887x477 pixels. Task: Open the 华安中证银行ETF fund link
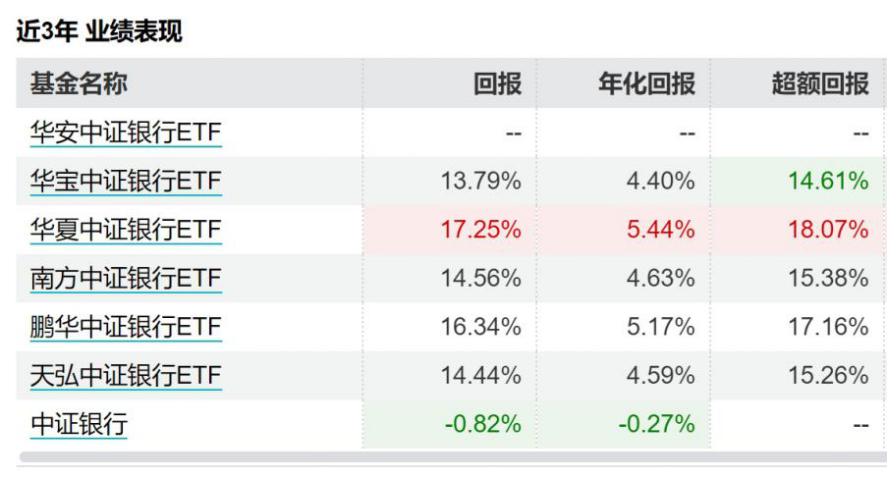coord(125,133)
